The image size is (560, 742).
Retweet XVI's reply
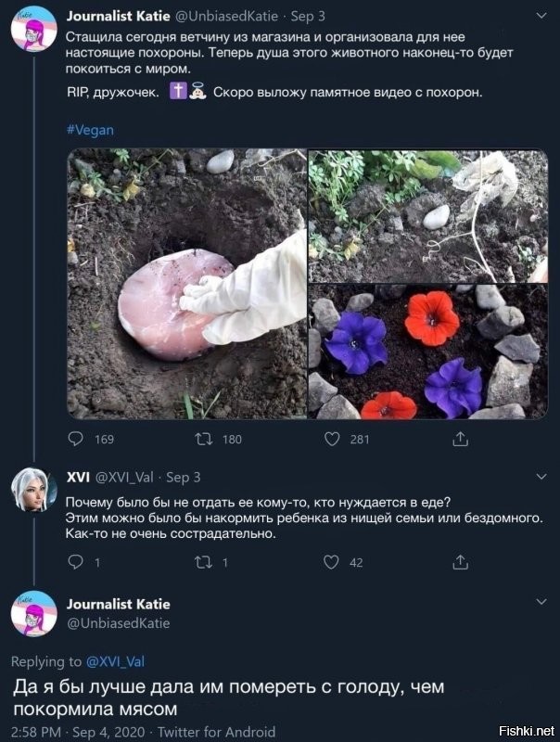[x=203, y=562]
